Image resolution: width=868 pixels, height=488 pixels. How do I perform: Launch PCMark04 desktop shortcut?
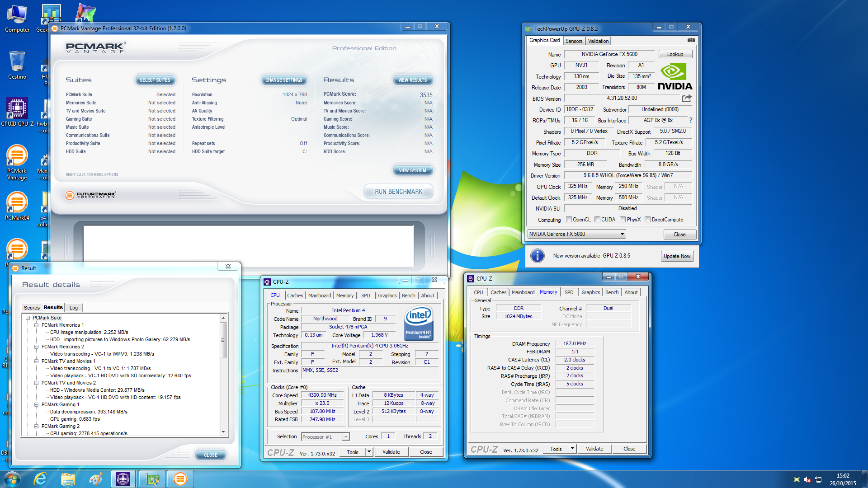(17, 206)
